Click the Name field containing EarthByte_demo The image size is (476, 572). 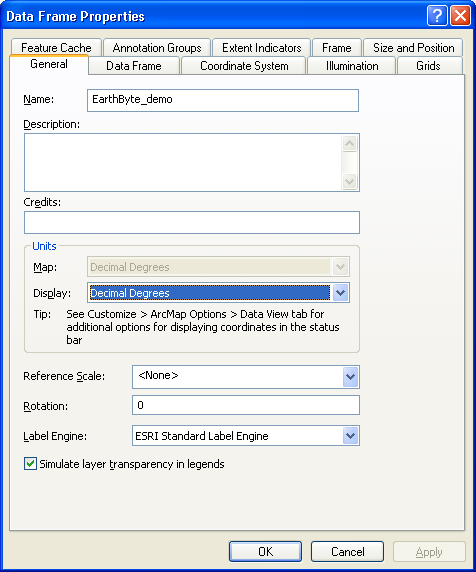(x=223, y=100)
